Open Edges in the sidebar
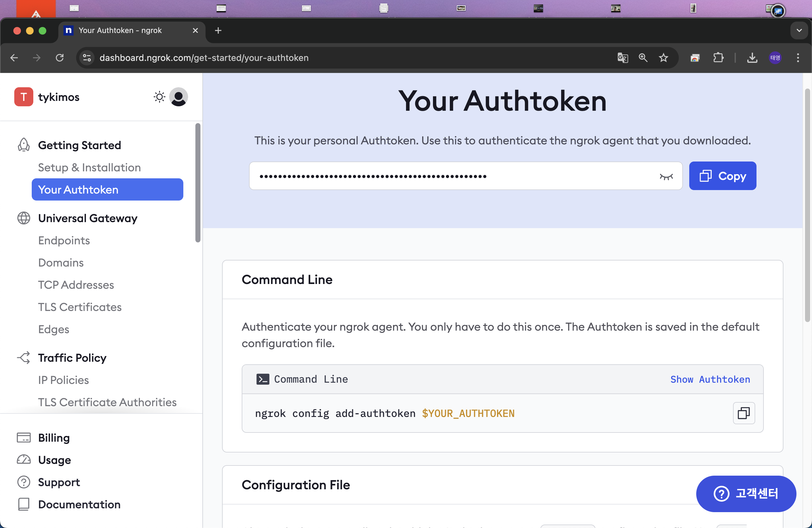This screenshot has height=528, width=812. click(x=54, y=329)
